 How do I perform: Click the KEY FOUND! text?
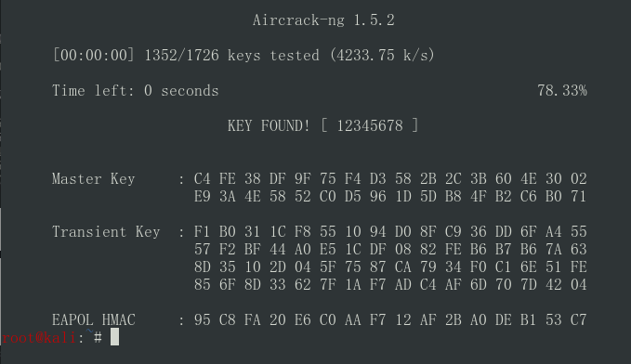point(269,126)
